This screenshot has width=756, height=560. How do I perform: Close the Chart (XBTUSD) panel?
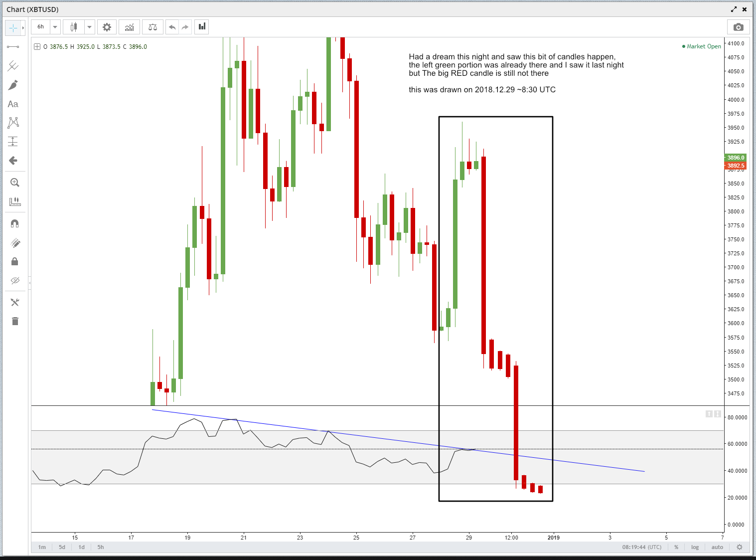pos(745,9)
